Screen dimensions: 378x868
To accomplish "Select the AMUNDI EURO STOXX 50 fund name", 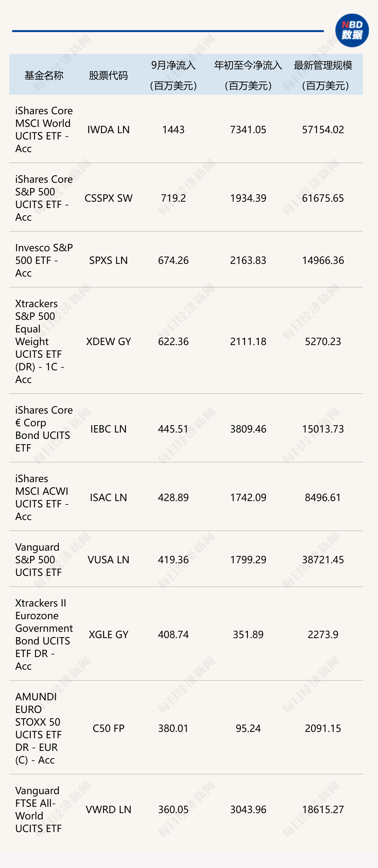I will click(x=38, y=728).
